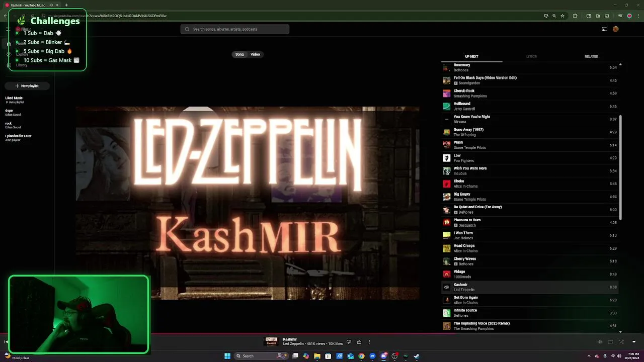Select the Lyrics tab
Image resolution: width=644 pixels, height=362 pixels.
click(x=531, y=56)
